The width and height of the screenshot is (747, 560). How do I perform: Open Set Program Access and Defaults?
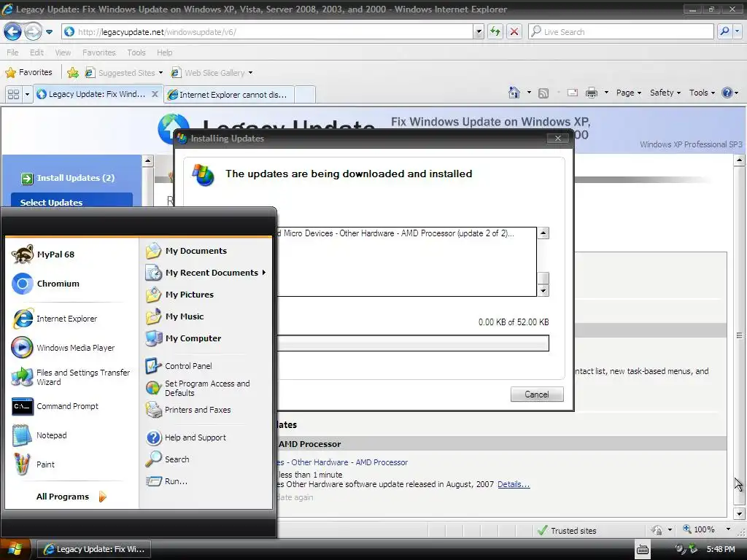click(x=198, y=388)
